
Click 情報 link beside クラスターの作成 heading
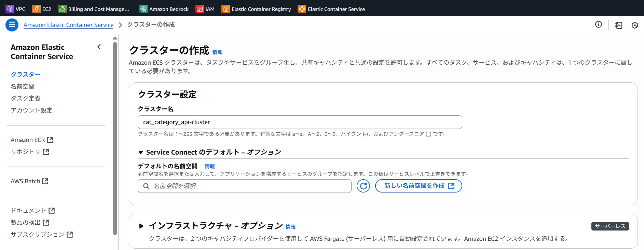click(x=218, y=52)
